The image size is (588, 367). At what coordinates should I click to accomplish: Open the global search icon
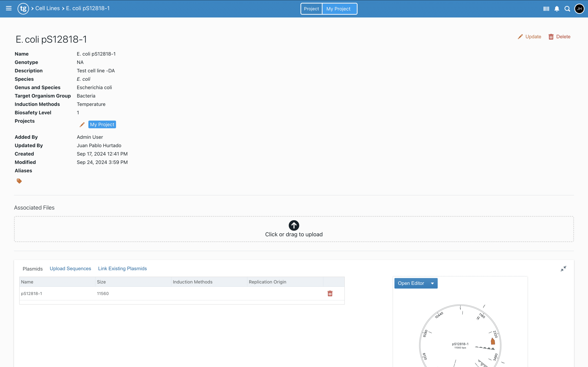coord(567,9)
